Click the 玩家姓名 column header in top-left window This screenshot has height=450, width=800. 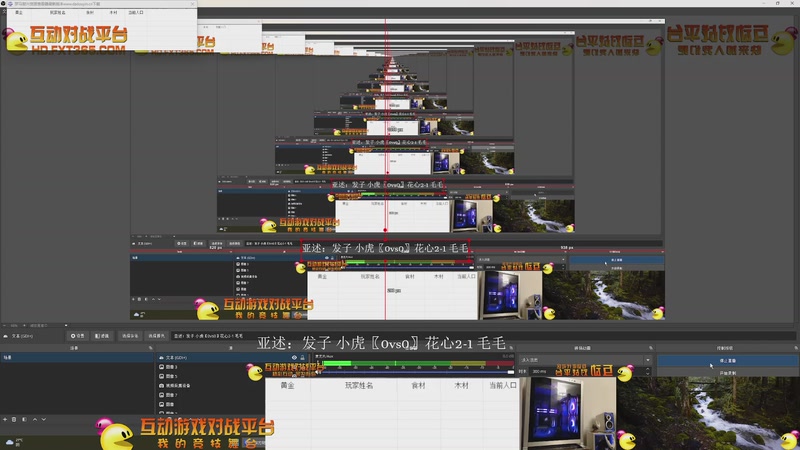[x=57, y=12]
